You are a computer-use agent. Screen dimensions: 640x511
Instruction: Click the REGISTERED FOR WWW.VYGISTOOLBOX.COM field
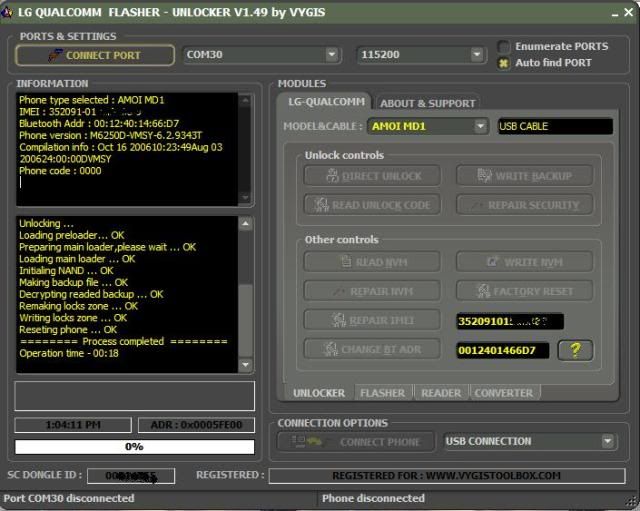click(x=447, y=476)
